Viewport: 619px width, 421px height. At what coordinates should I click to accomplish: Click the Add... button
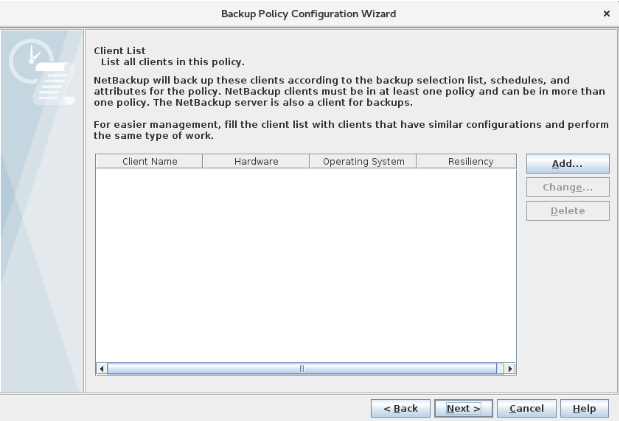567,164
